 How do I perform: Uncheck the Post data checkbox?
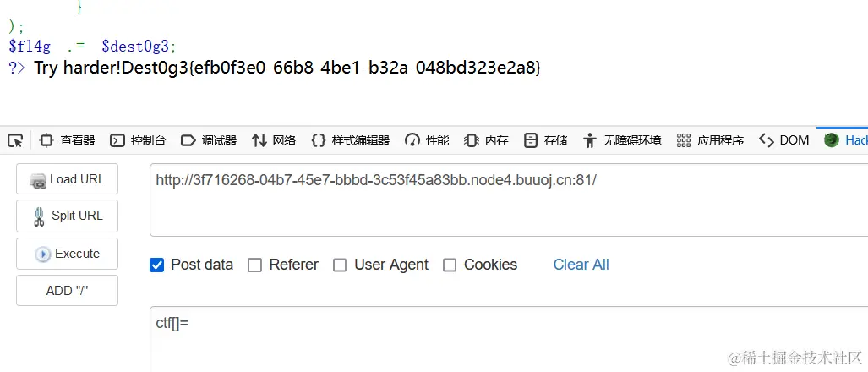click(156, 265)
